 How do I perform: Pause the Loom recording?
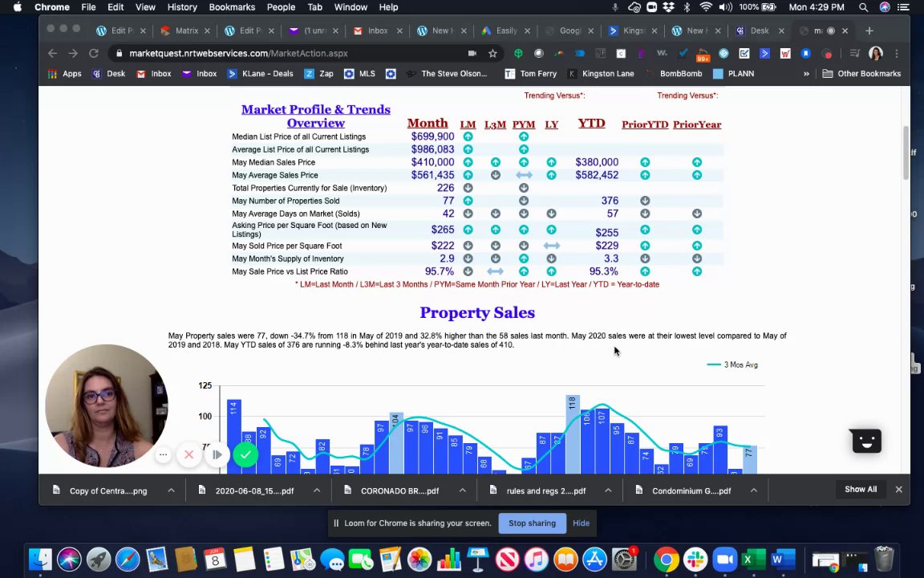217,454
